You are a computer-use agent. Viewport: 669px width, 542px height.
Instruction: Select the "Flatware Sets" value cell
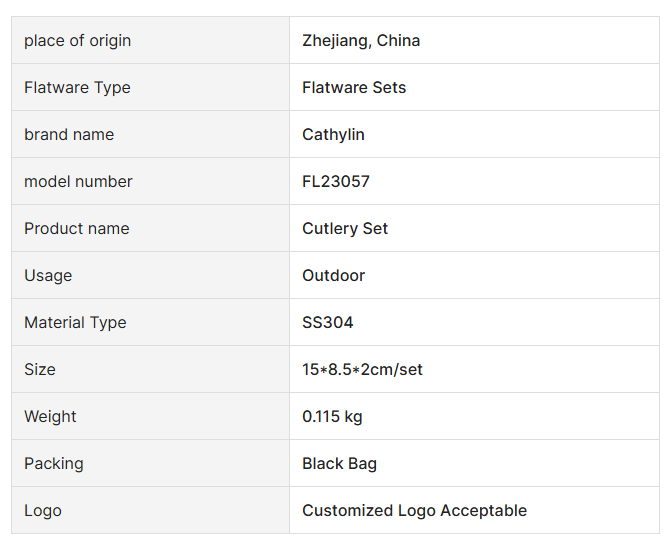click(354, 88)
